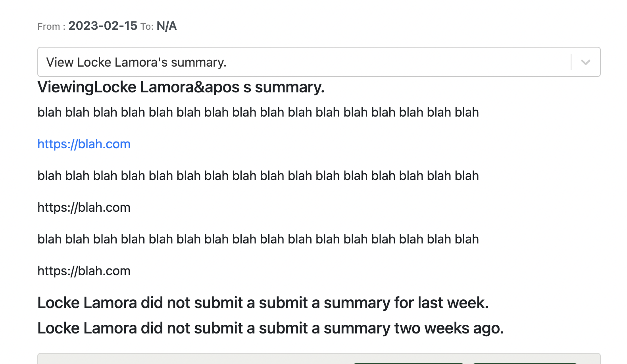Click the "To:" label
The image size is (627, 364).
pos(147,27)
